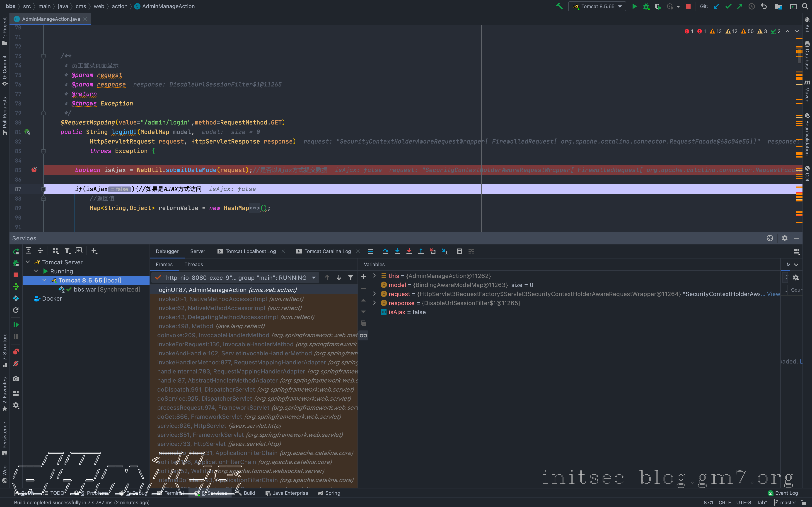Open the http-nio-8080-exec-9 thread dropdown
The image size is (812, 507).
[314, 278]
